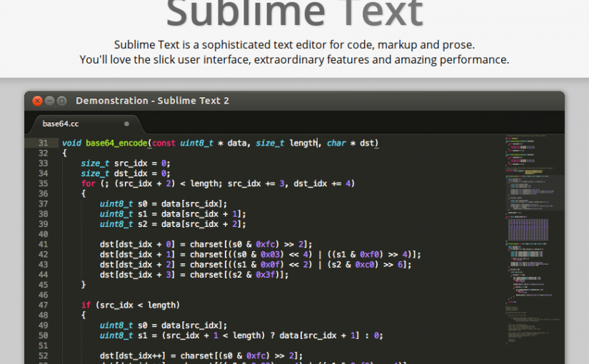This screenshot has height=364, width=589.
Task: Click the minimap code overview
Action: (x=533, y=241)
